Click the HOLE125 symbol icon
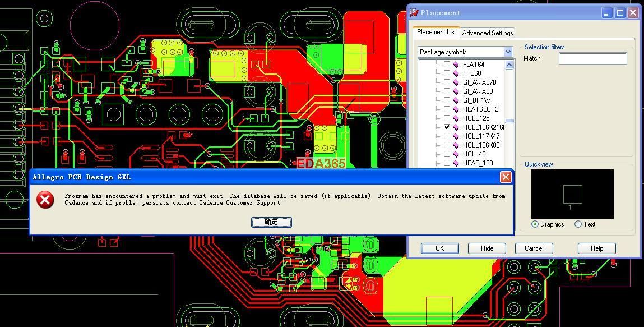The height and width of the screenshot is (327, 644). [456, 118]
